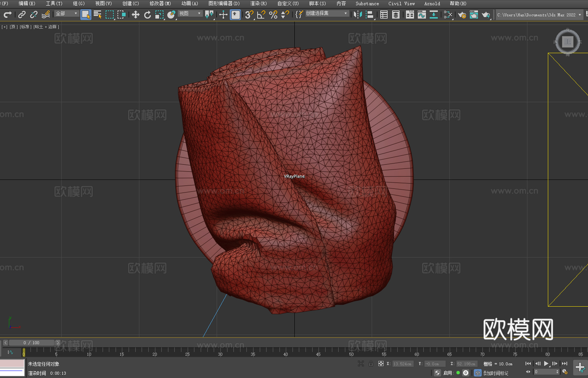Viewport: 588px width, 378px height.
Task: Open the 帮助(H) help menu
Action: pyautogui.click(x=458, y=3)
